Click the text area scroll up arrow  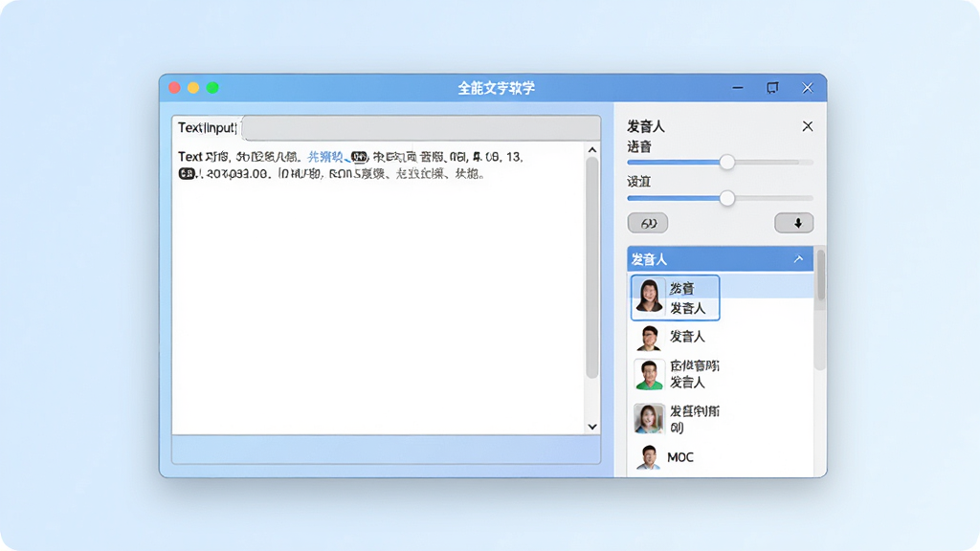click(x=592, y=150)
